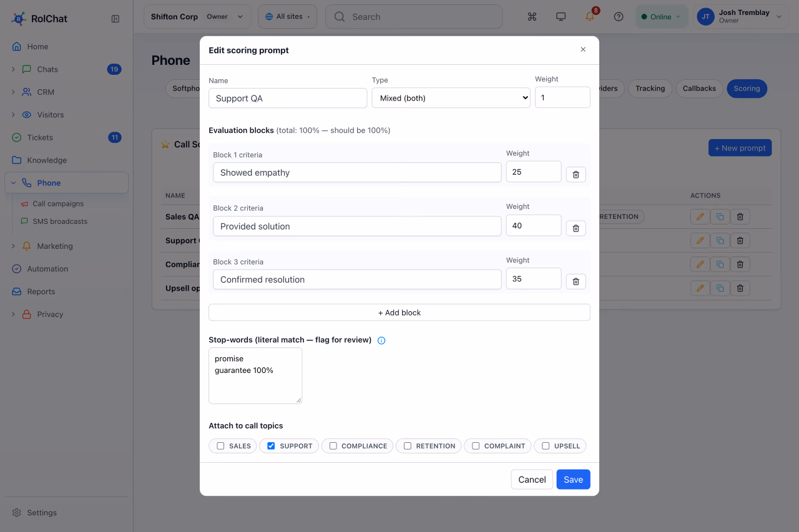Delete Block 1 criteria with trash icon
The width and height of the screenshot is (799, 532).
point(576,175)
